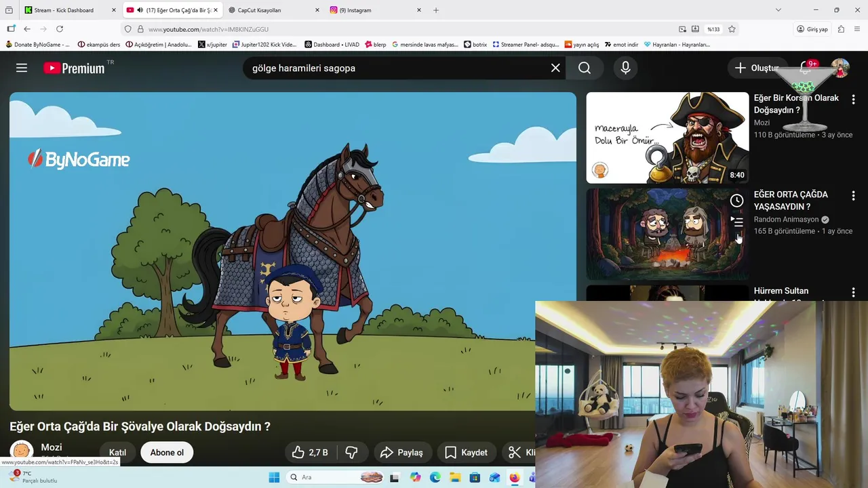Open Microsoft Edge from the taskbar
This screenshot has height=488, width=868.
435,477
